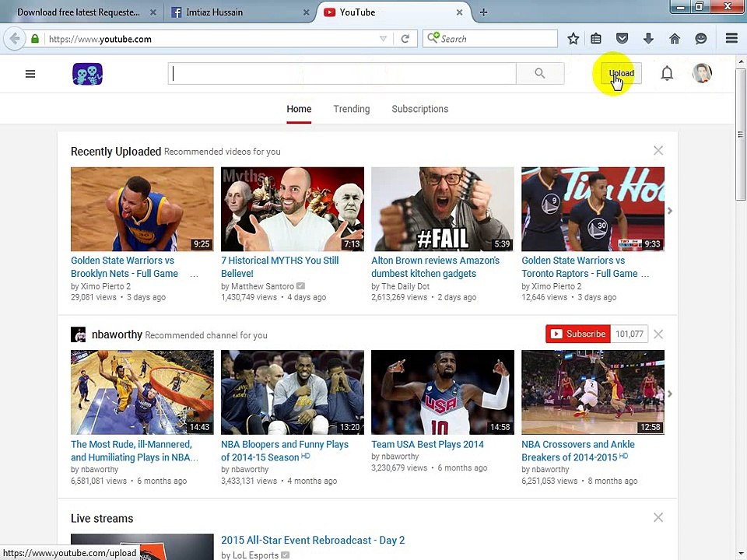Open Golden State Warriors vs Brooklyn Nets link

click(124, 267)
